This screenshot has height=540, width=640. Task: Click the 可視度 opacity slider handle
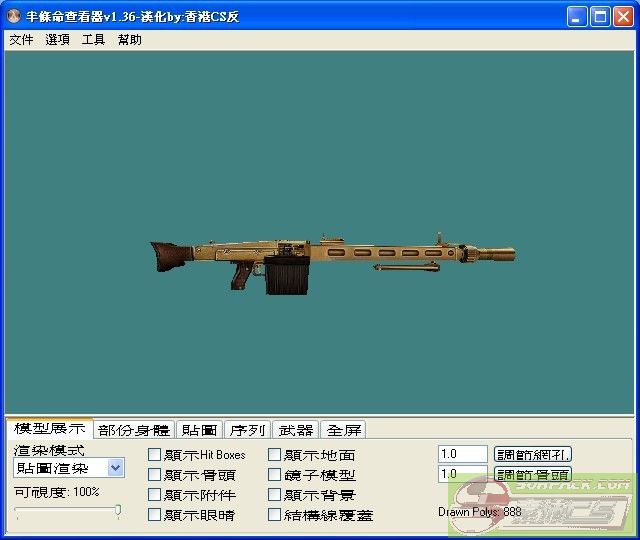[x=118, y=511]
